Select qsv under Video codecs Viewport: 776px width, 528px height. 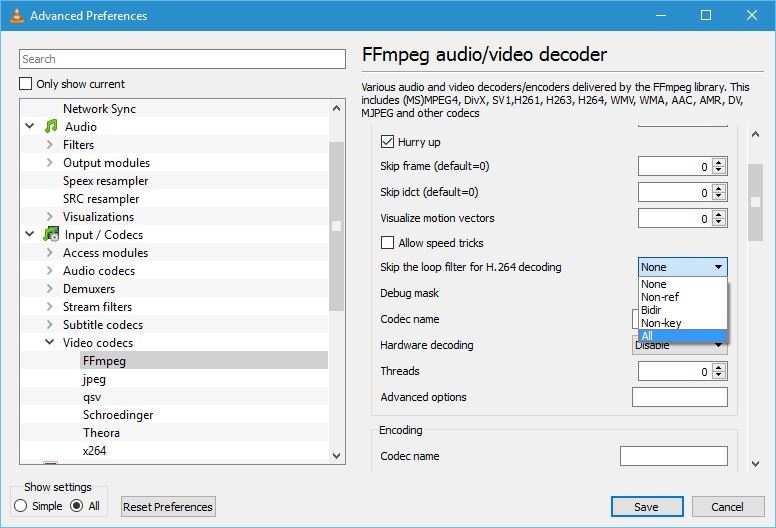click(x=92, y=397)
